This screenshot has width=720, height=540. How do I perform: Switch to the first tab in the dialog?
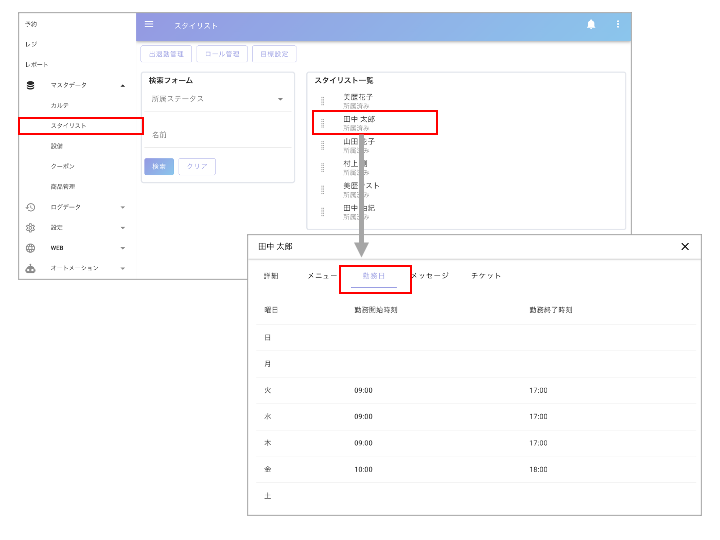[x=271, y=276]
